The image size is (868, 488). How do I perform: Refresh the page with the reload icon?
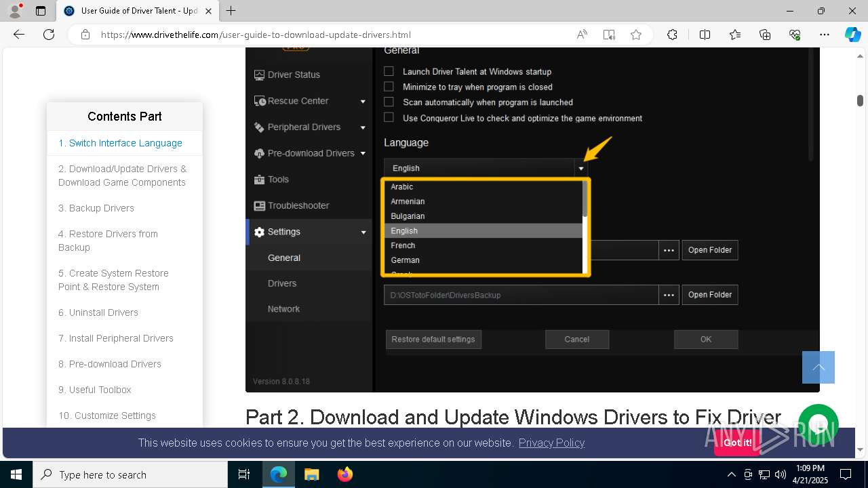pos(49,35)
